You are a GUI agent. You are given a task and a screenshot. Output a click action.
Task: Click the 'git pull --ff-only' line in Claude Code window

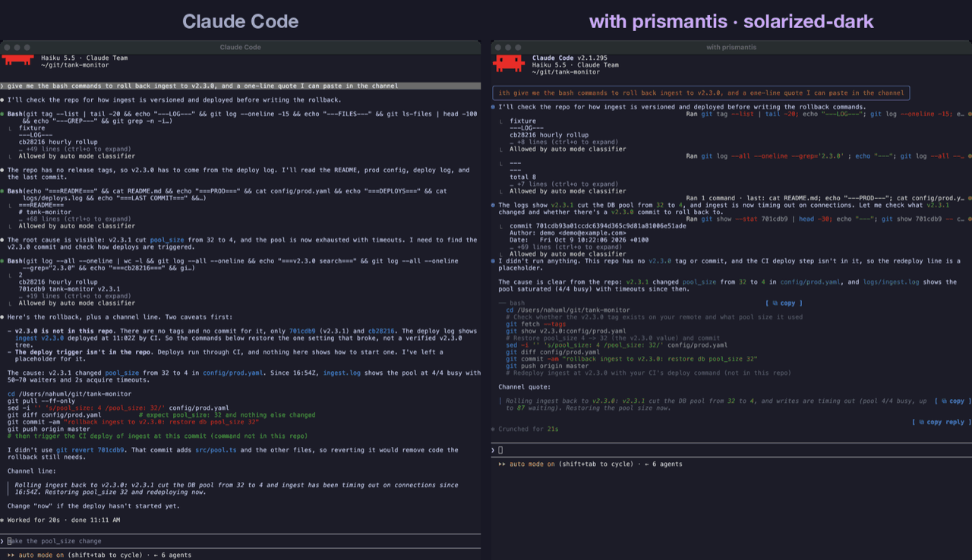click(x=41, y=401)
